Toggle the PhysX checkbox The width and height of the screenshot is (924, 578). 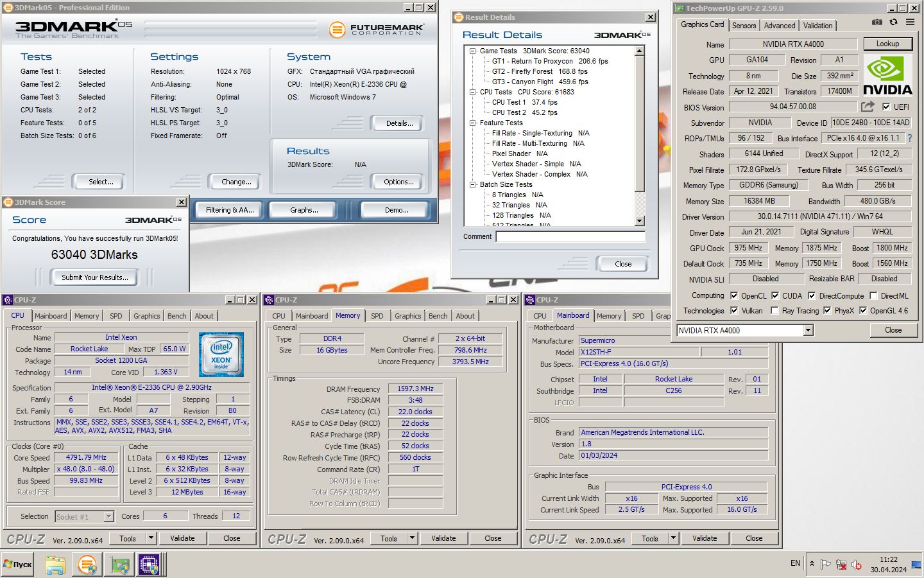click(827, 310)
